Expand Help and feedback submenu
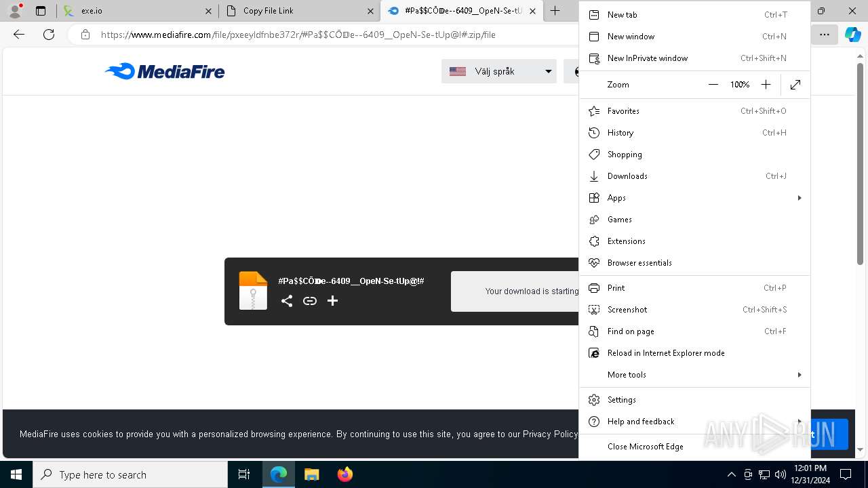This screenshot has width=868, height=488. click(694, 422)
